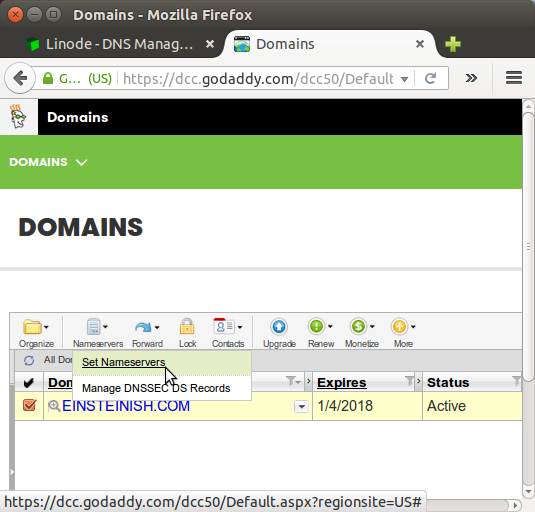The image size is (535, 512).
Task: Close the Domains browser tab
Action: point(420,44)
